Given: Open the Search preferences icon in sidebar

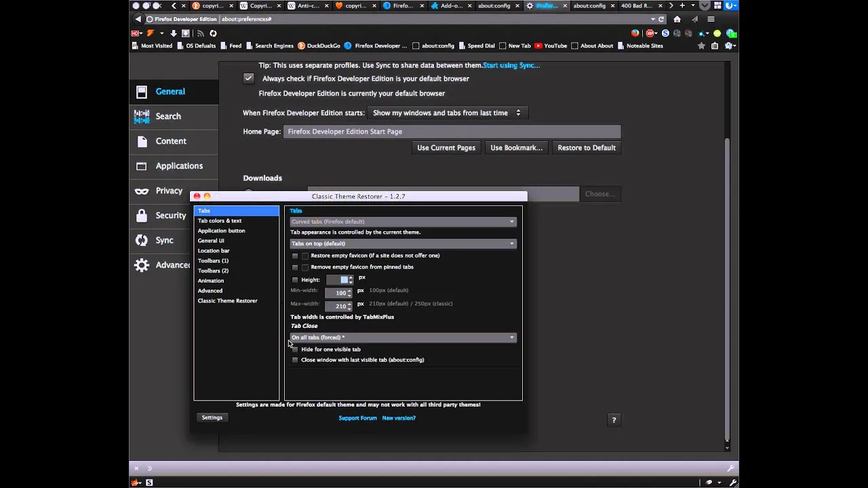Looking at the screenshot, I should click(142, 117).
